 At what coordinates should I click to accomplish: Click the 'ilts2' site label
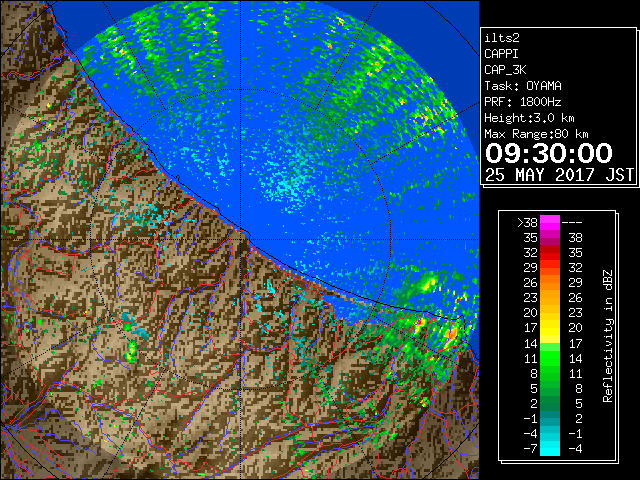tap(502, 38)
